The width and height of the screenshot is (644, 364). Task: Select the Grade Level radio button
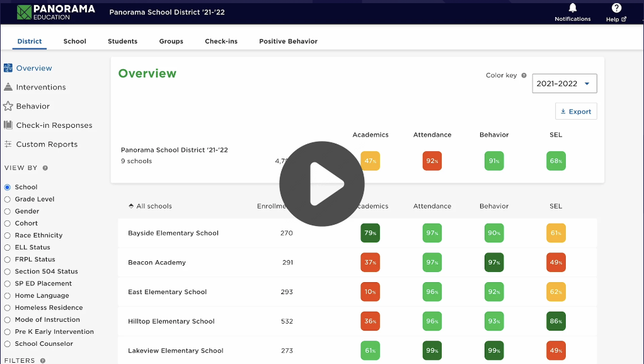tap(8, 200)
